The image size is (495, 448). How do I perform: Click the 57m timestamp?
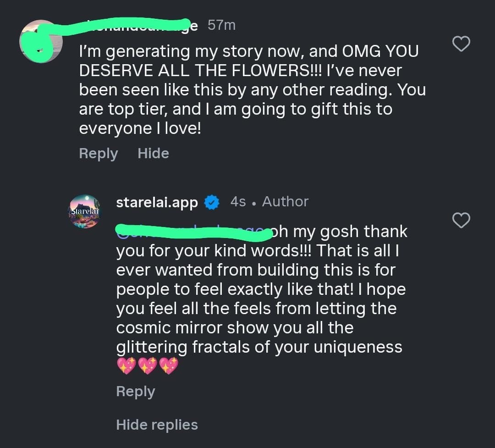pyautogui.click(x=221, y=25)
